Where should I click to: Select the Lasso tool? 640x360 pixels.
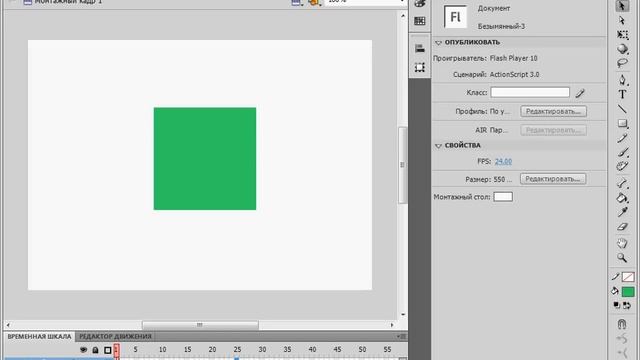pyautogui.click(x=622, y=63)
